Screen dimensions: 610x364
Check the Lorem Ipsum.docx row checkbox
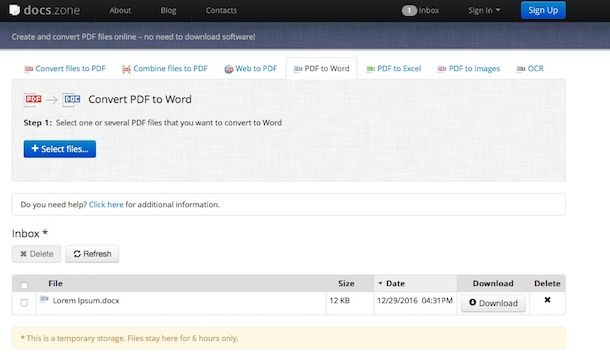(24, 303)
